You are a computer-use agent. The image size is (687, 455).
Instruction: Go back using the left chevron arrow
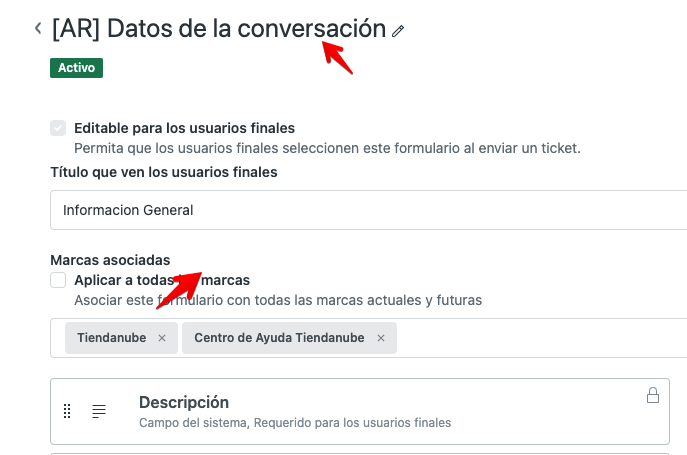click(x=38, y=28)
